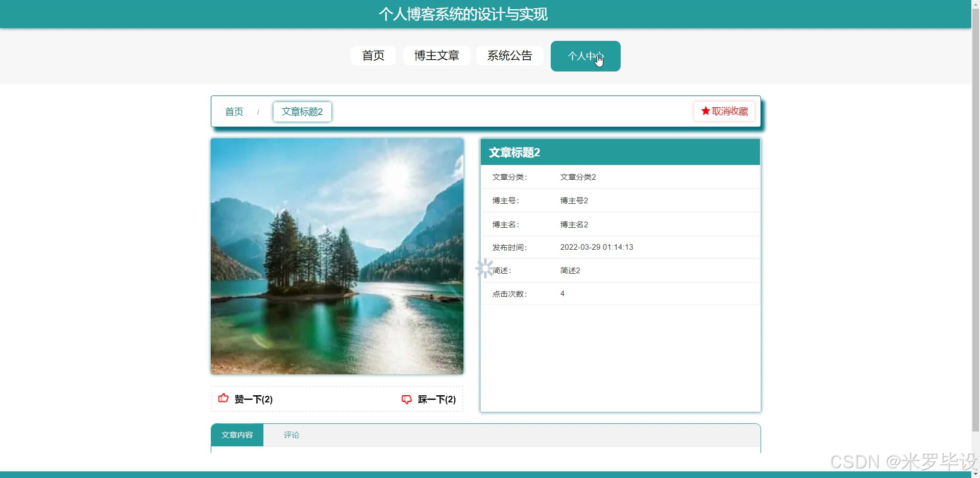Click the 博主号2 value
The width and height of the screenshot is (980, 478).
[574, 201]
